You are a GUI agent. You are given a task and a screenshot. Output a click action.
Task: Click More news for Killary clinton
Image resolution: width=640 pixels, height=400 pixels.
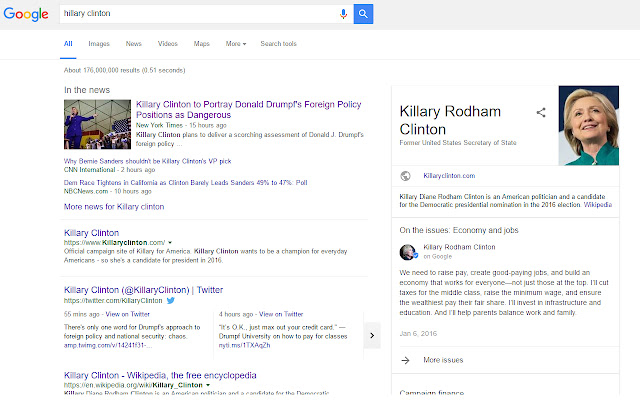(114, 207)
